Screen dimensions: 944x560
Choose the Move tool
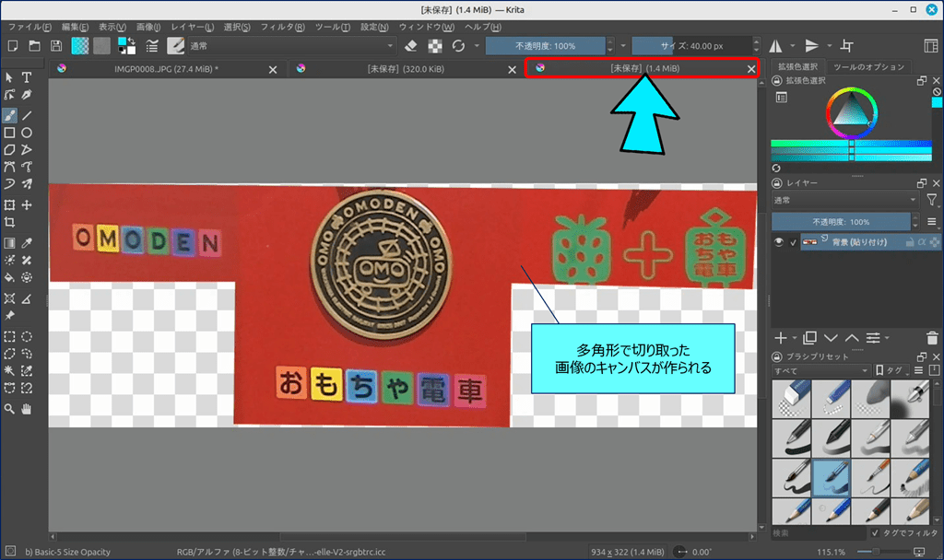coord(27,204)
